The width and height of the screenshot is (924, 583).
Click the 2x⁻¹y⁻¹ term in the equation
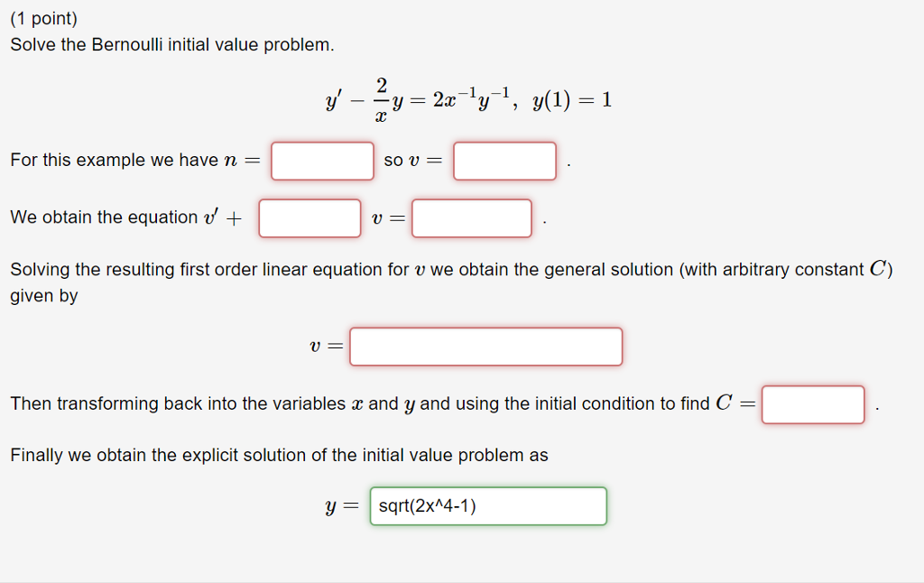point(471,98)
